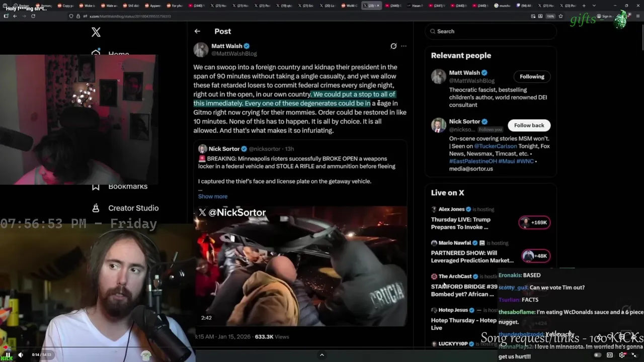Switch to the Twitch (94) All tab
Viewport: 644px width, 362px height.
[524, 6]
